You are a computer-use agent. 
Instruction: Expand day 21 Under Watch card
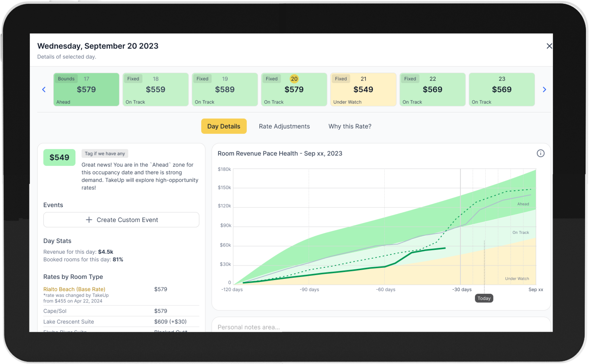click(x=363, y=89)
